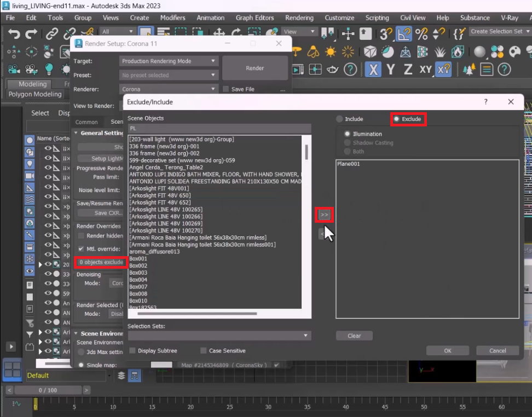Open the layer manager stack icon
This screenshot has width=532, height=417.
pos(121,375)
